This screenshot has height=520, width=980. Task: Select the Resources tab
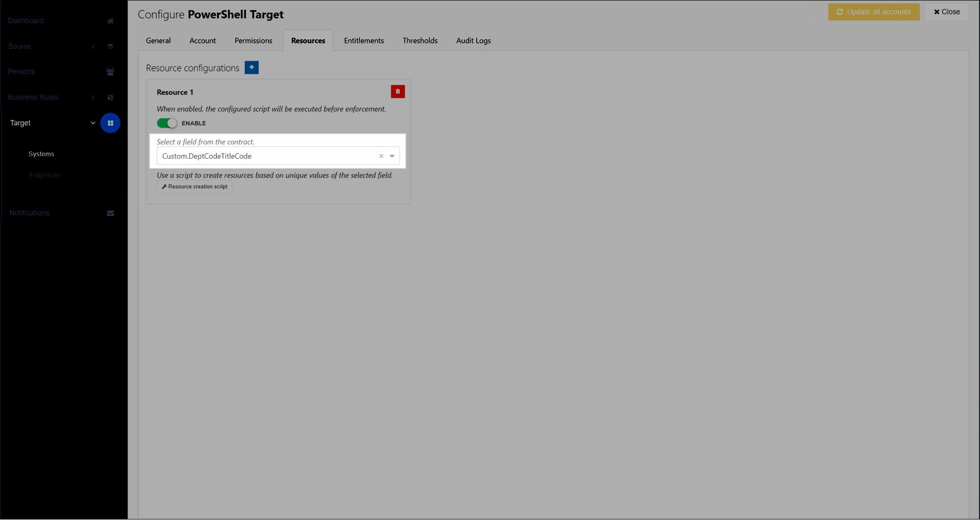(x=308, y=41)
